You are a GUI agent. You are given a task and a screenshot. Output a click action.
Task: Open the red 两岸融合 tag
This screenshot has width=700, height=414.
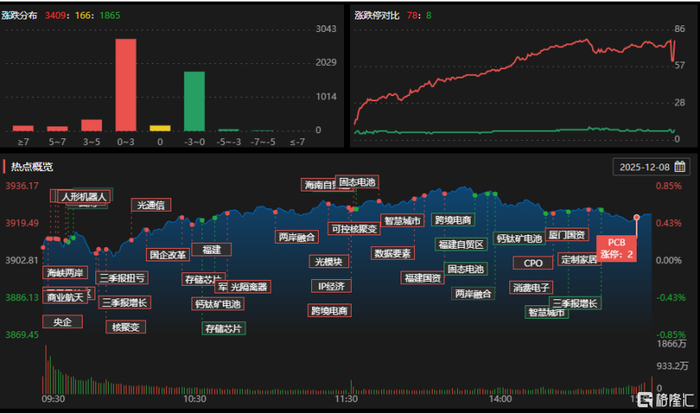[x=297, y=237]
